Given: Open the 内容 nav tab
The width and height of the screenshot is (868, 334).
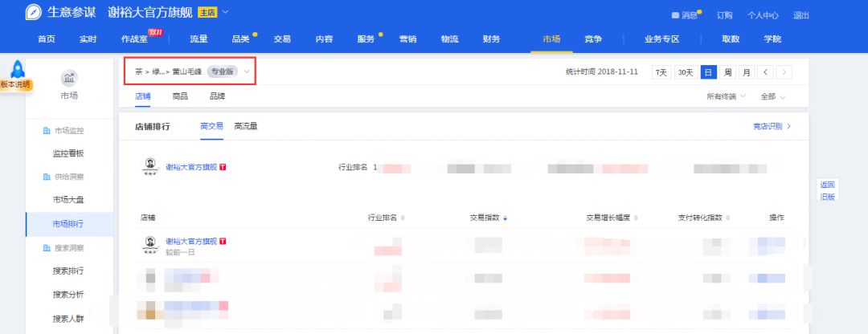Looking at the screenshot, I should (325, 39).
